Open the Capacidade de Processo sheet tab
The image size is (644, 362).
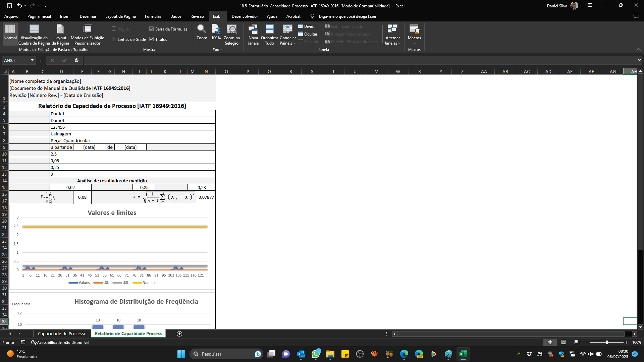click(x=62, y=334)
